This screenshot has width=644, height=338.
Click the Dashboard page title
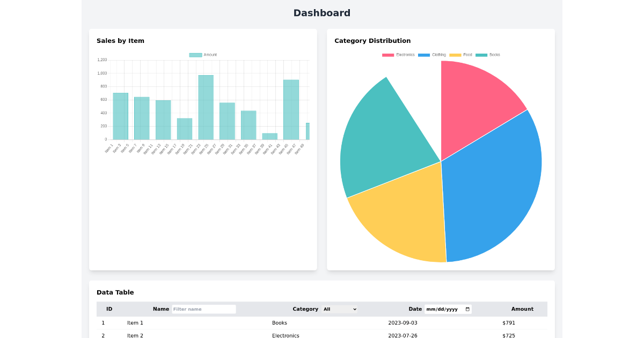pos(321,13)
